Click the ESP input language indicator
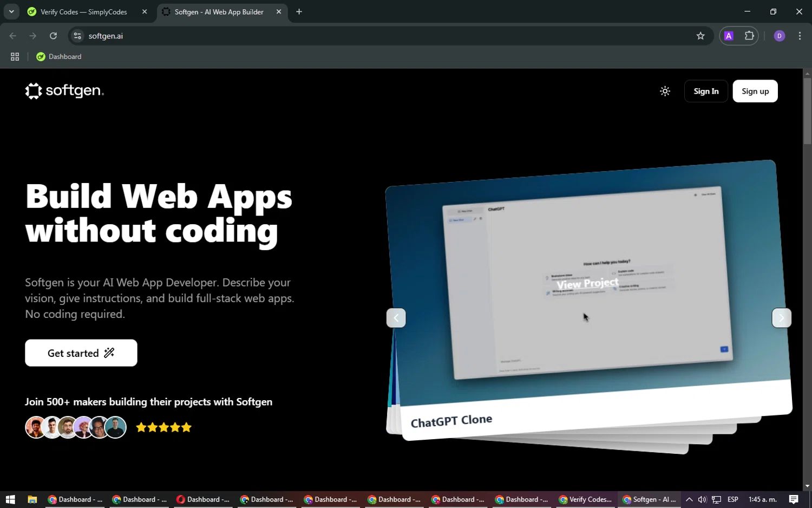This screenshot has width=812, height=508. pos(733,499)
